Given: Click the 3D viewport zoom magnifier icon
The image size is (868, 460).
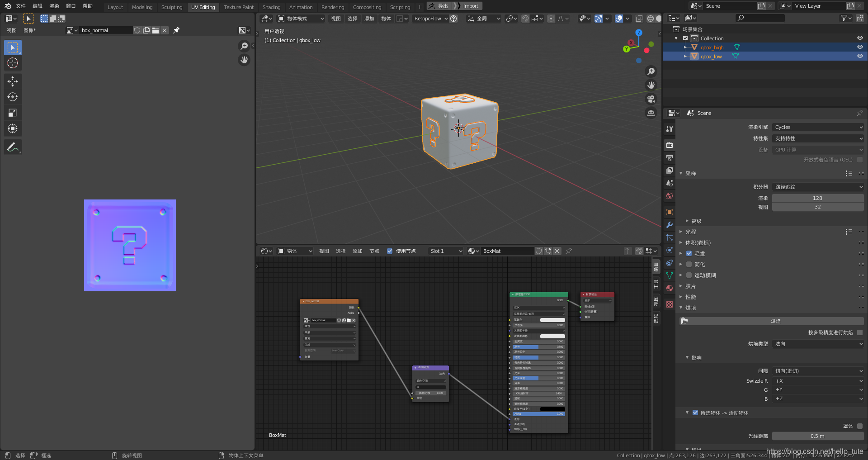Looking at the screenshot, I should tap(651, 71).
